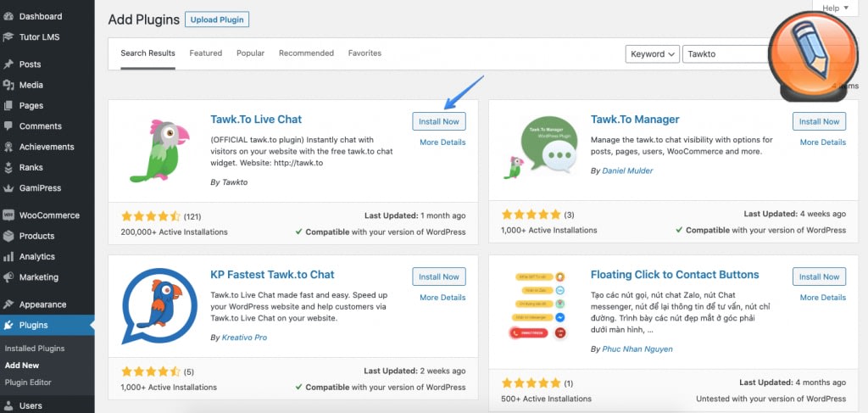Click the Analytics bar chart icon
868x413 pixels.
click(x=8, y=256)
